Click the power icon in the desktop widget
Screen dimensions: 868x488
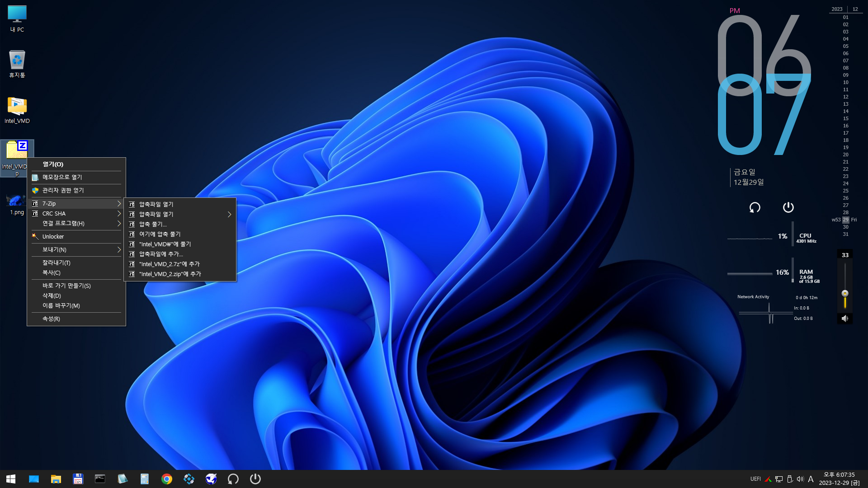coord(788,207)
